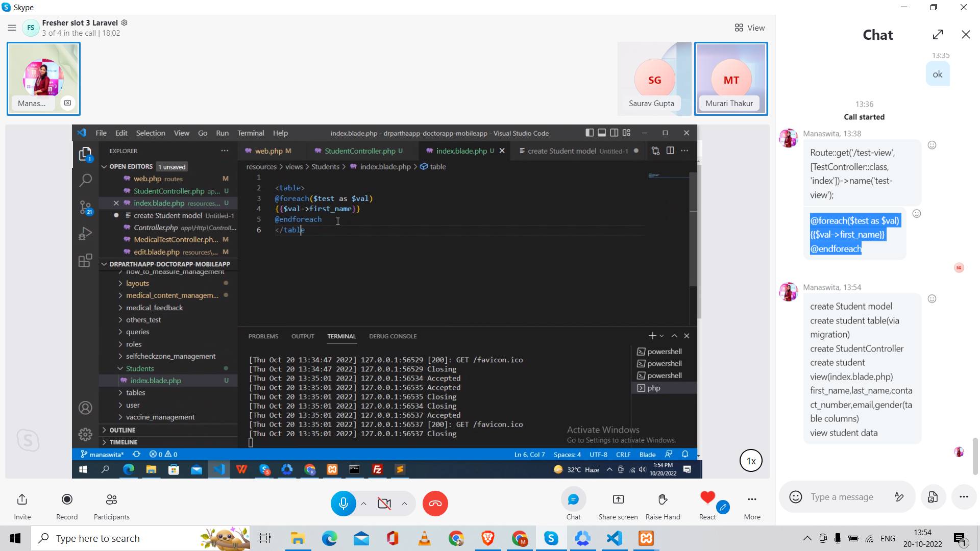Close the index.blade.php editor tab

tap(502, 151)
